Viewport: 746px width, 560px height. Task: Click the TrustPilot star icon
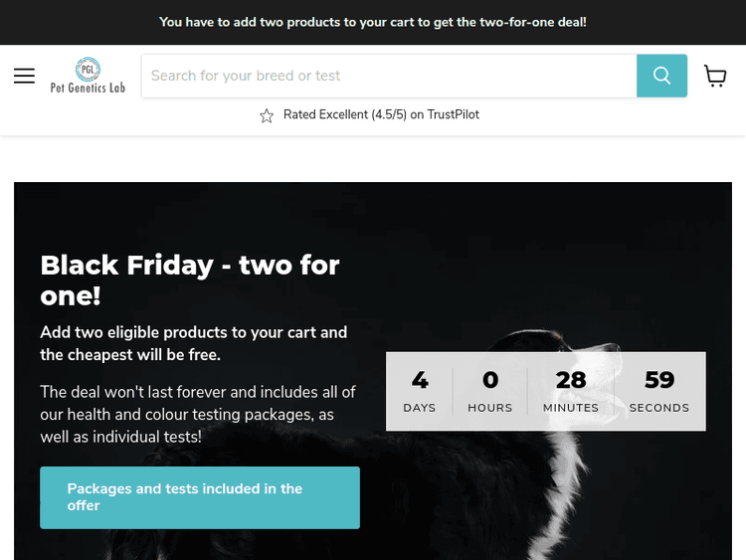(267, 115)
